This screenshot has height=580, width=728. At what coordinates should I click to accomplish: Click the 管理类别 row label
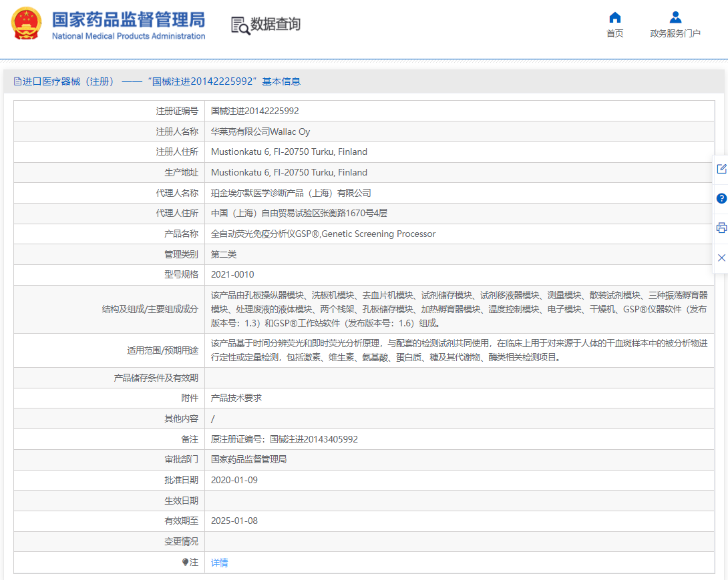coord(181,254)
